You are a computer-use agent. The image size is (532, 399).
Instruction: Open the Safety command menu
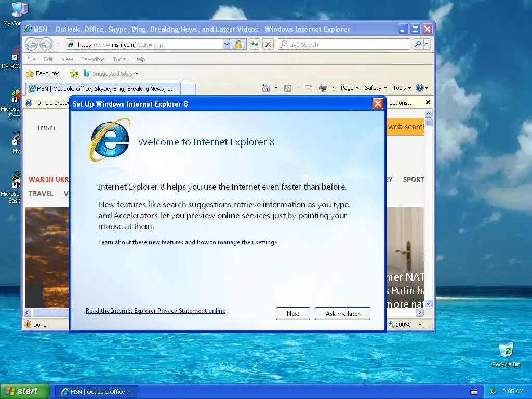coord(376,88)
